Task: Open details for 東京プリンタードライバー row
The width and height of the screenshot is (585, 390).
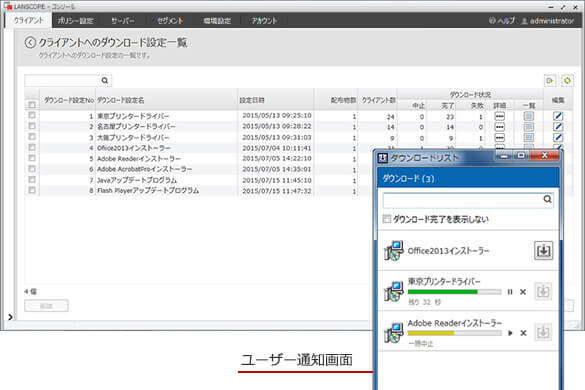Action: click(499, 116)
